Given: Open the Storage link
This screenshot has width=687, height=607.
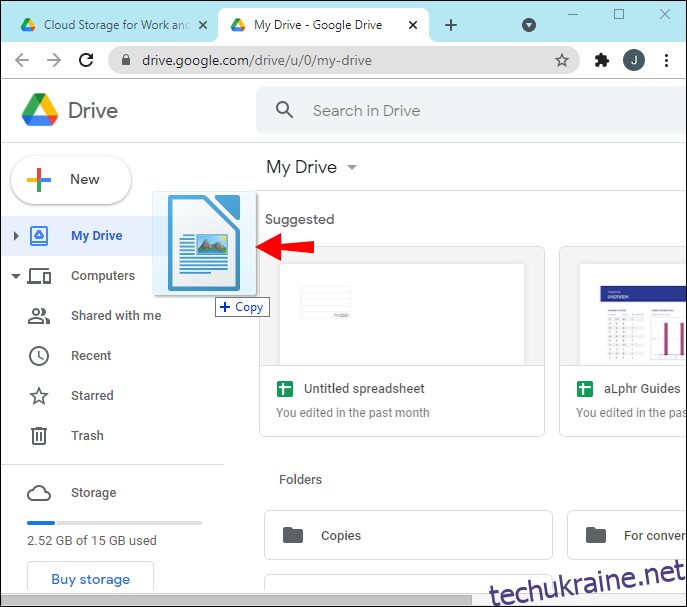Looking at the screenshot, I should click(x=94, y=493).
